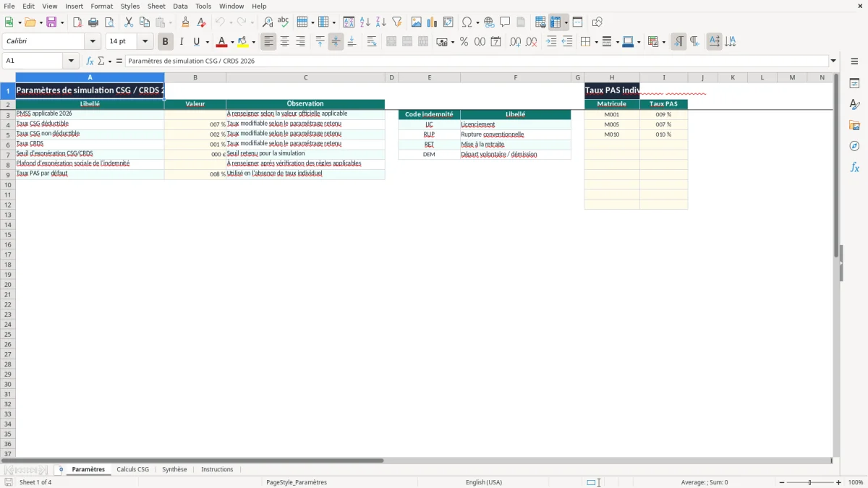This screenshot has height=488, width=868.
Task: Adjust the zoom slider handle
Action: click(810, 482)
